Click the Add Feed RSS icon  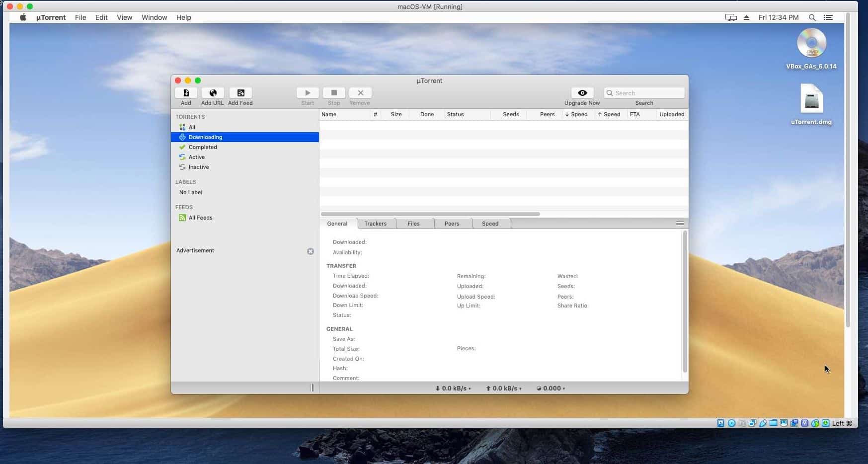[240, 93]
